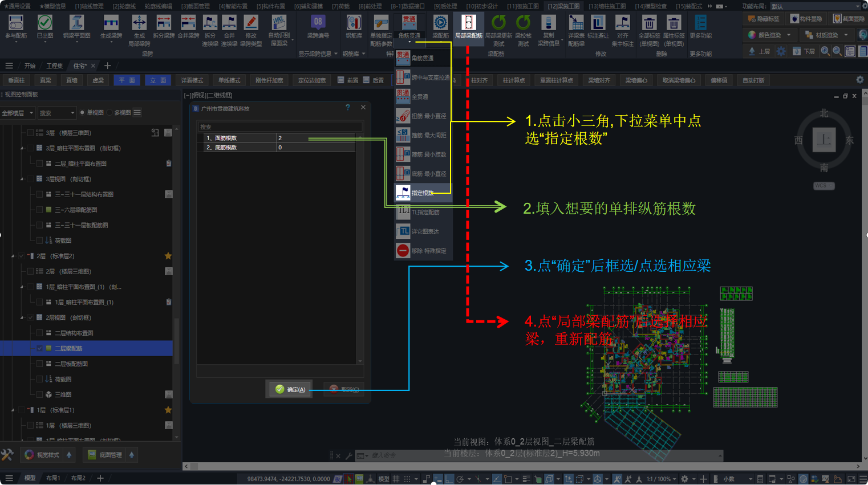
Task: Click the 详梁表配筋梁 icon
Action: pos(576,24)
